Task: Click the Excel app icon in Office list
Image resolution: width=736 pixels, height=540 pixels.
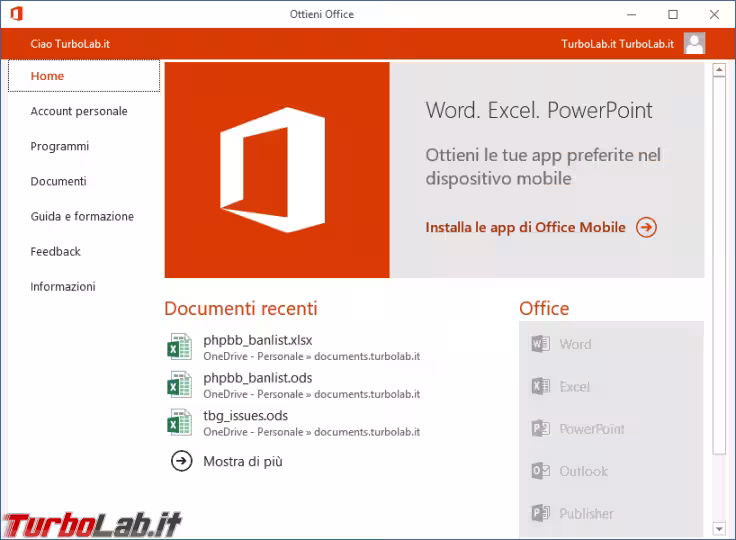Action: [x=540, y=386]
